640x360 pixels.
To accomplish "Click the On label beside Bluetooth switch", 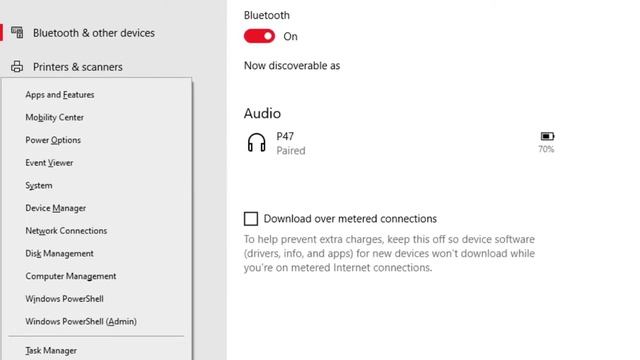I will 291,37.
